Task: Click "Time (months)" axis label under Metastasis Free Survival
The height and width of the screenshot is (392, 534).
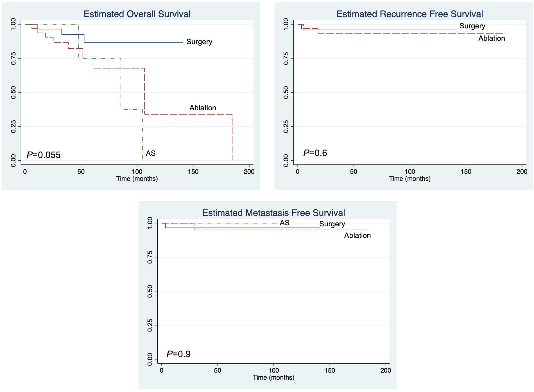Action: coord(273,378)
